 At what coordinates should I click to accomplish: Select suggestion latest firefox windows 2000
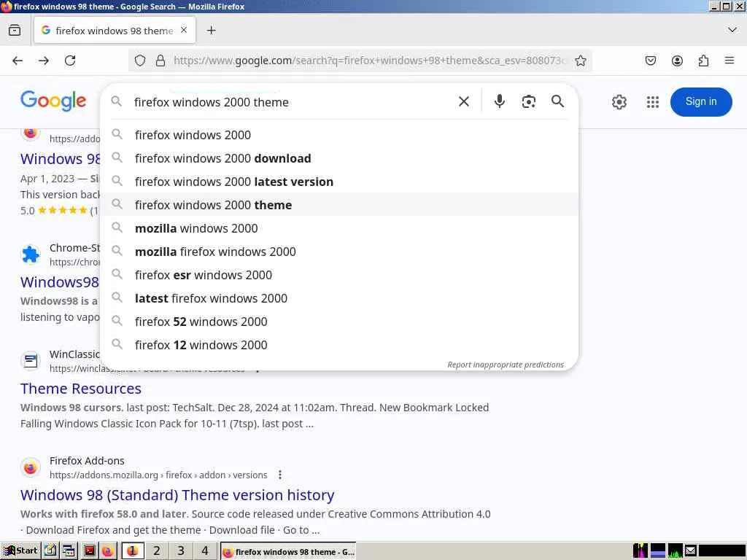pos(340,298)
